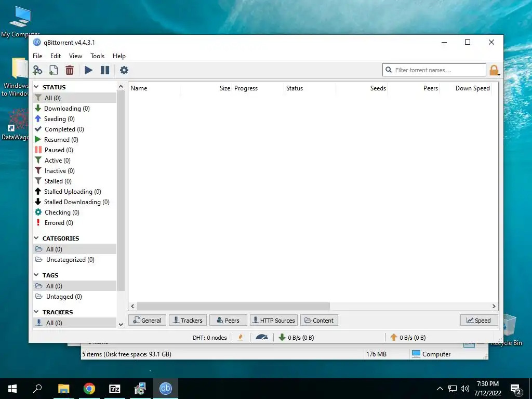Switch to the Peers tab
Viewport: 532px width, 399px height.
pyautogui.click(x=228, y=320)
